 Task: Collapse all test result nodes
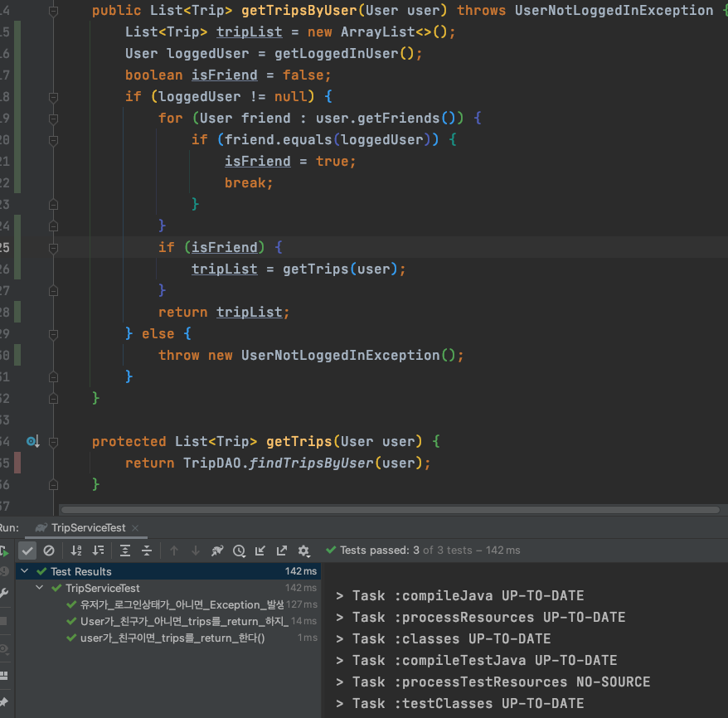pyautogui.click(x=147, y=551)
